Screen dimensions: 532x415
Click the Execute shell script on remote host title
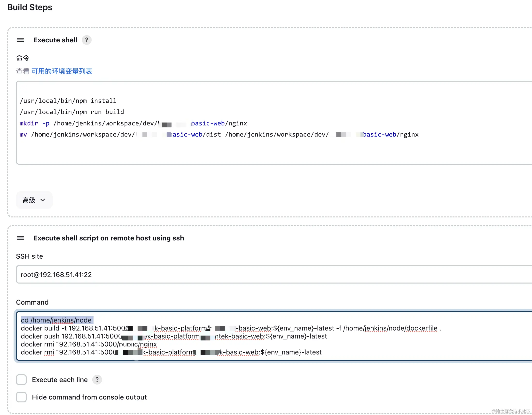109,238
